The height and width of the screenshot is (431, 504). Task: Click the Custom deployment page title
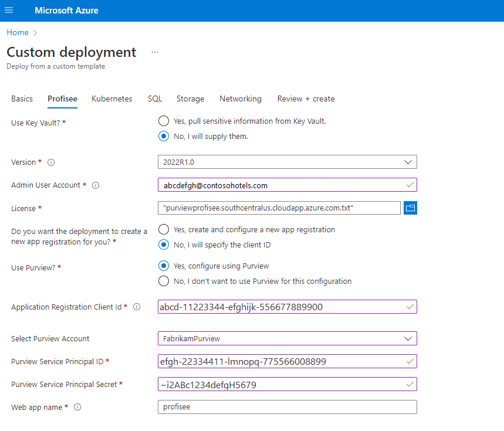(72, 52)
